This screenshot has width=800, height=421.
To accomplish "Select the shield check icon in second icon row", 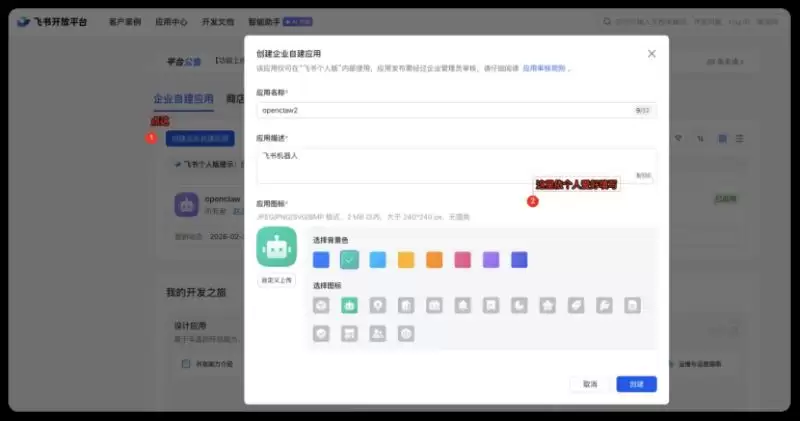I will point(321,334).
